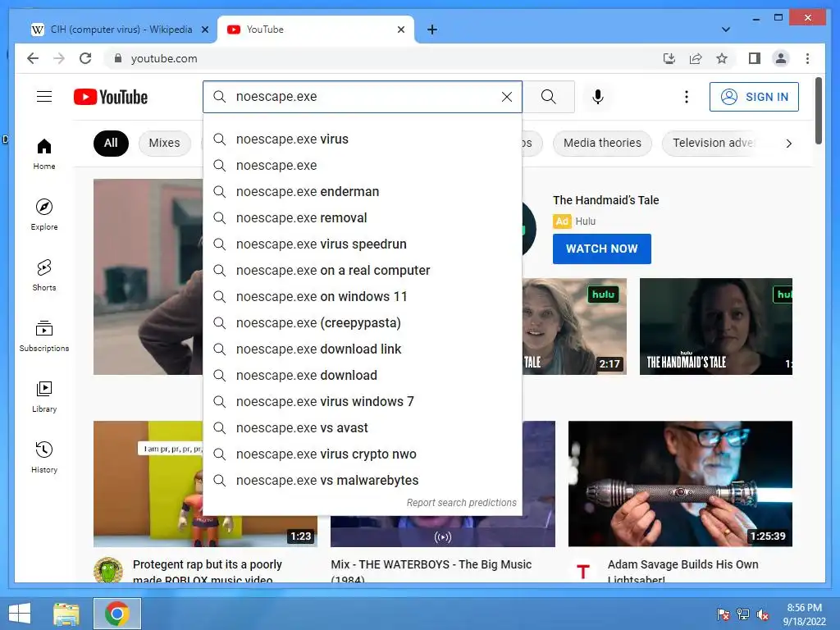Choose suggestion noescape.exe on windows 11
Image resolution: width=840 pixels, height=630 pixels.
tap(363, 296)
